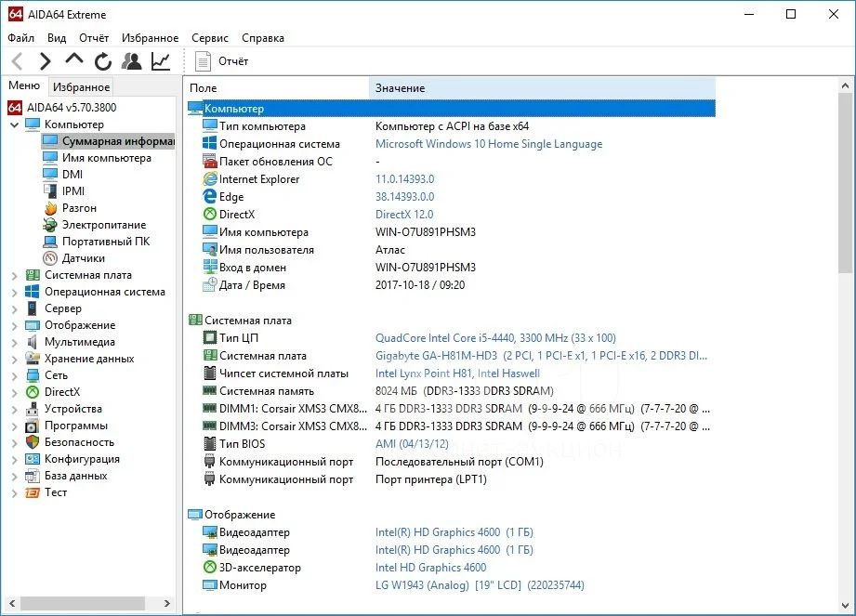856x616 pixels.
Task: Expand the Хранение данных tree node
Action: (x=15, y=359)
